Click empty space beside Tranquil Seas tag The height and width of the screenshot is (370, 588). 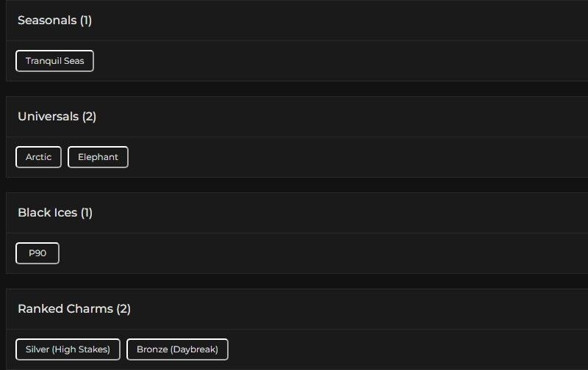coord(331,61)
